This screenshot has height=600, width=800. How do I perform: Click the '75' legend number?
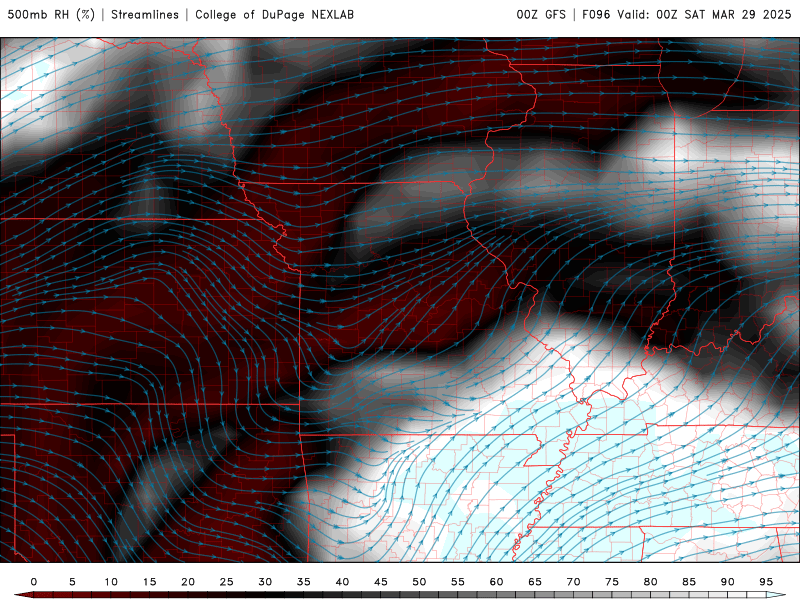tap(612, 582)
